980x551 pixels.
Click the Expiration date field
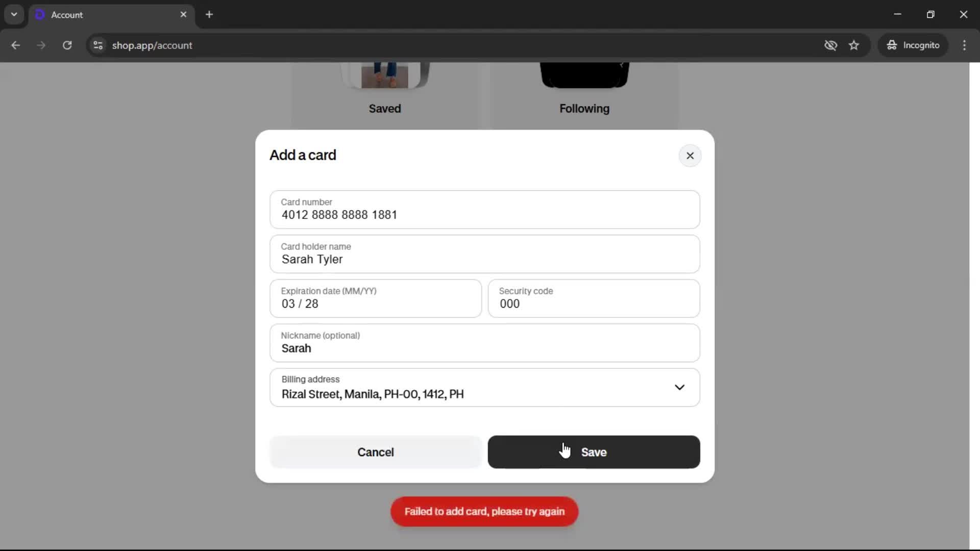click(x=375, y=298)
